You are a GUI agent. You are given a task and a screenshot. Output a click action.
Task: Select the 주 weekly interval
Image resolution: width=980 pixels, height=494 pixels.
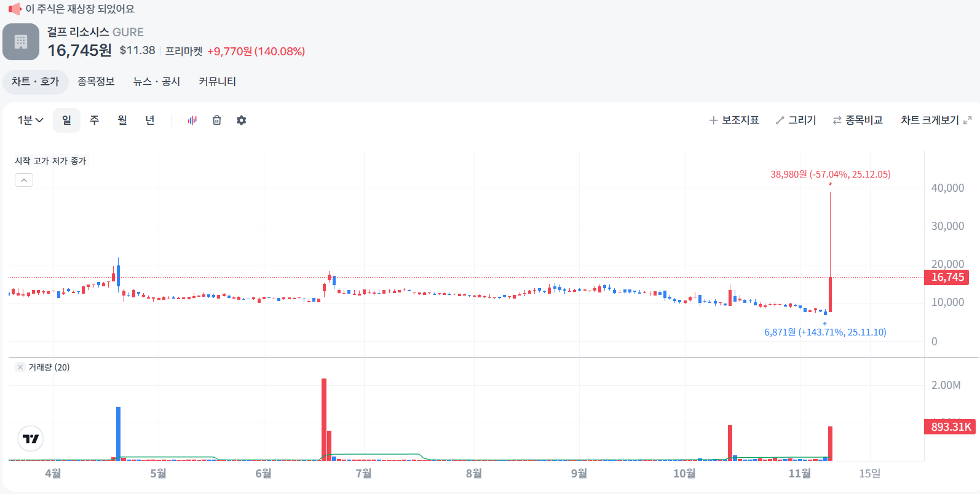pyautogui.click(x=95, y=120)
